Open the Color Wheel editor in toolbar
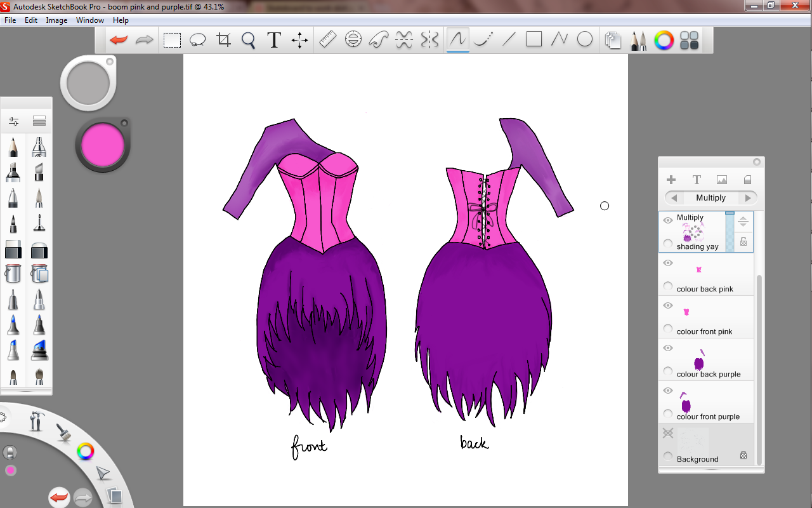This screenshot has height=508, width=812. click(664, 41)
